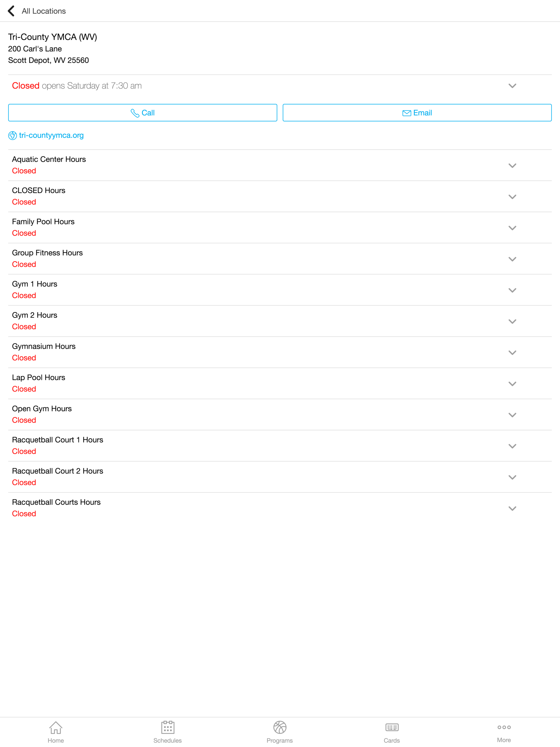Email the Tri-County YMCA

tap(417, 113)
